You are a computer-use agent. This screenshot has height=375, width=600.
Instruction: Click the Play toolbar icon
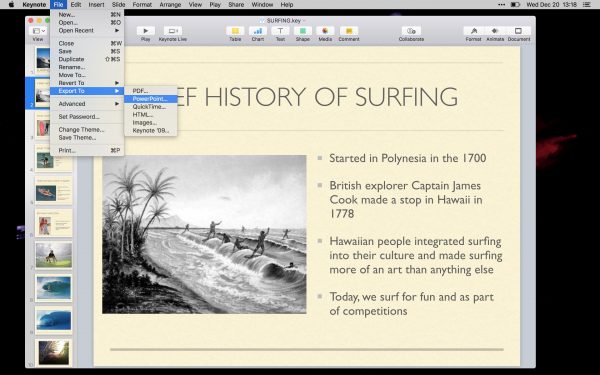pyautogui.click(x=145, y=31)
